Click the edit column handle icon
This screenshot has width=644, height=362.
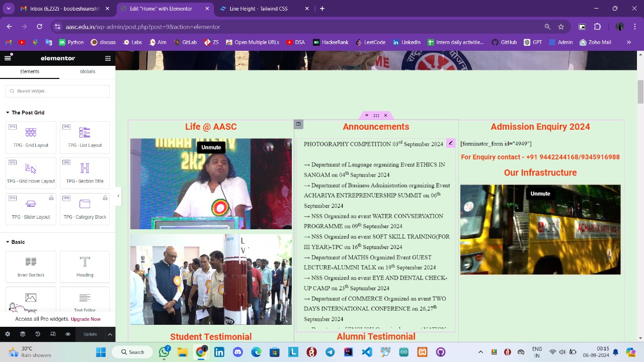coord(298,124)
